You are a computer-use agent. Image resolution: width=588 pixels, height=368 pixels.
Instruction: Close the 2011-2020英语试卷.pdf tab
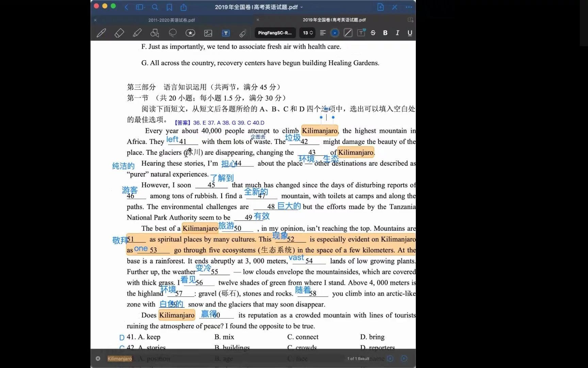95,20
